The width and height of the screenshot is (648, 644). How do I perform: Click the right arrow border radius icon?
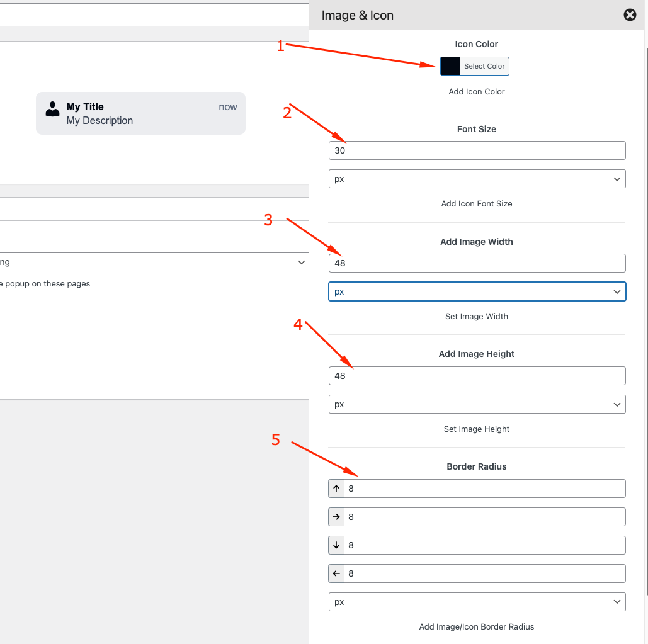pos(336,517)
